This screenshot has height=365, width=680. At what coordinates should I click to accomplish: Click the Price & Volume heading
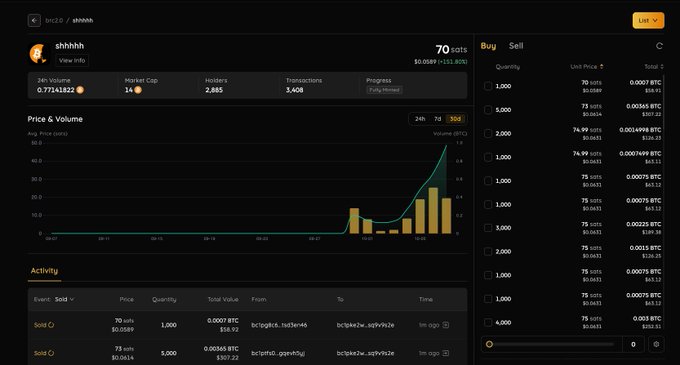point(55,119)
